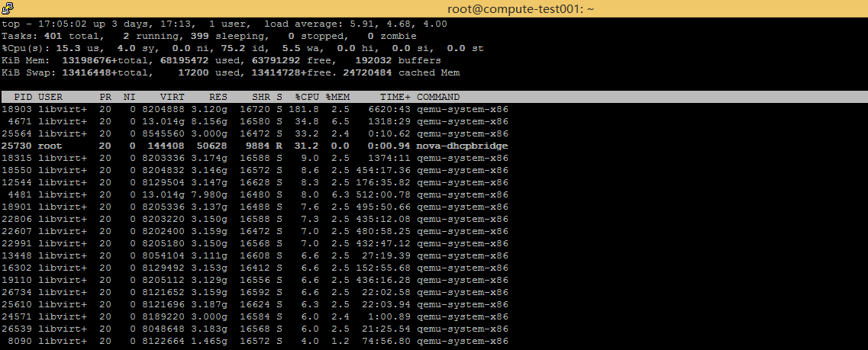868x350 pixels.
Task: Click PID 18315 process row
Action: click(x=255, y=158)
